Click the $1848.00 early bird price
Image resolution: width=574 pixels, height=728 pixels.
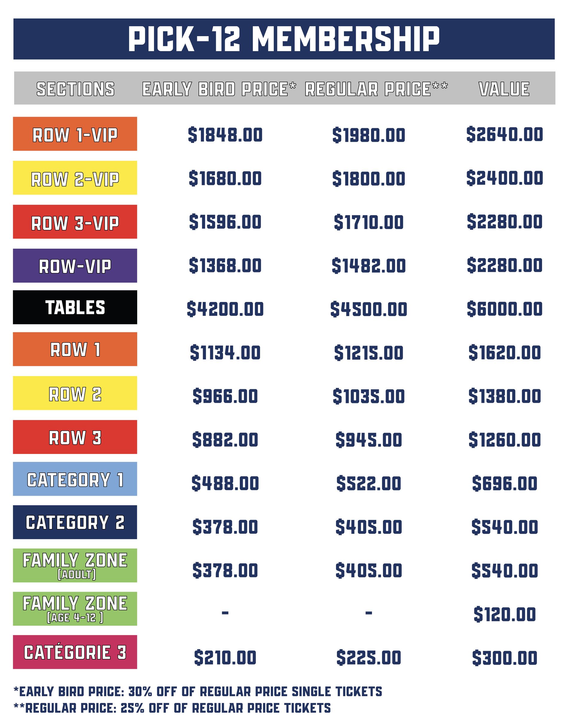pyautogui.click(x=225, y=135)
